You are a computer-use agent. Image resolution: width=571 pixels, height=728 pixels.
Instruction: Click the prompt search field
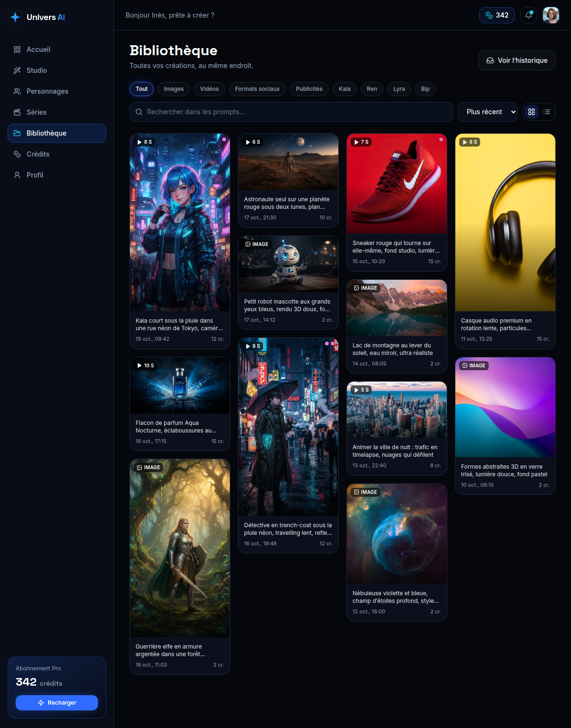click(x=291, y=112)
